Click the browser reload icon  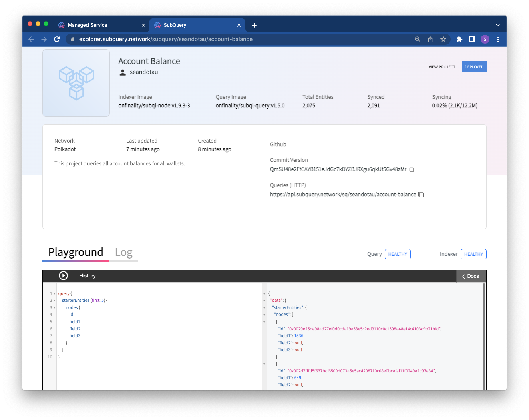point(57,39)
